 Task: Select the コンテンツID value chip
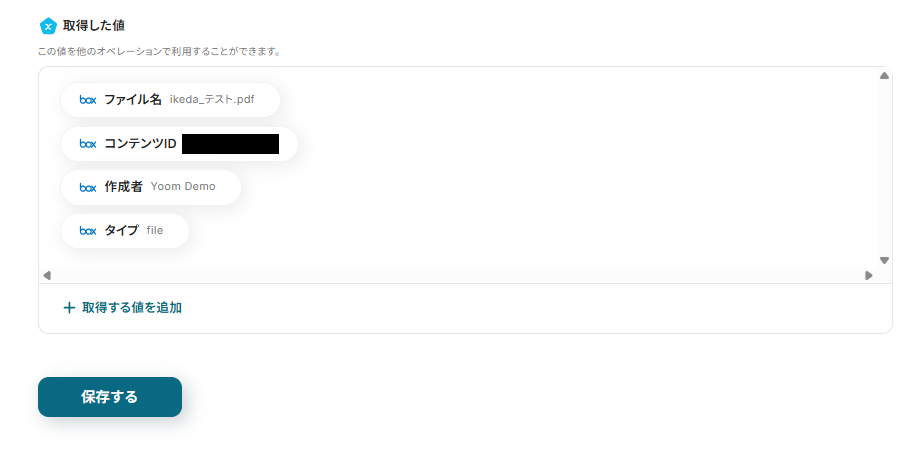(x=179, y=144)
